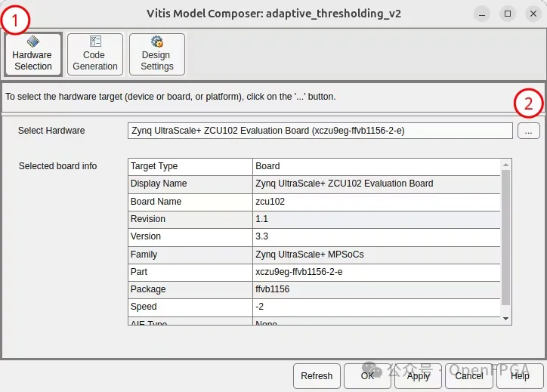Click the Family value Zynq UltraScale+ MPSoCs
The image size is (547, 392).
[x=376, y=255]
